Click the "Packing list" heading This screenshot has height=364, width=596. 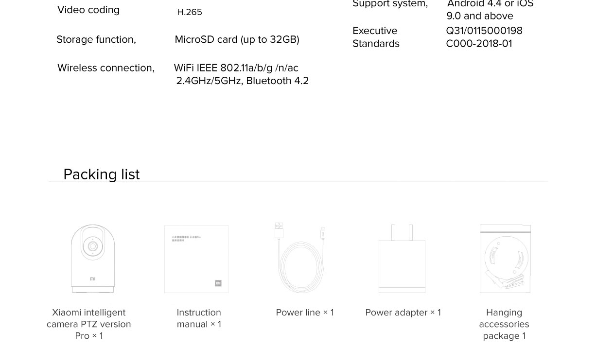coord(101,174)
